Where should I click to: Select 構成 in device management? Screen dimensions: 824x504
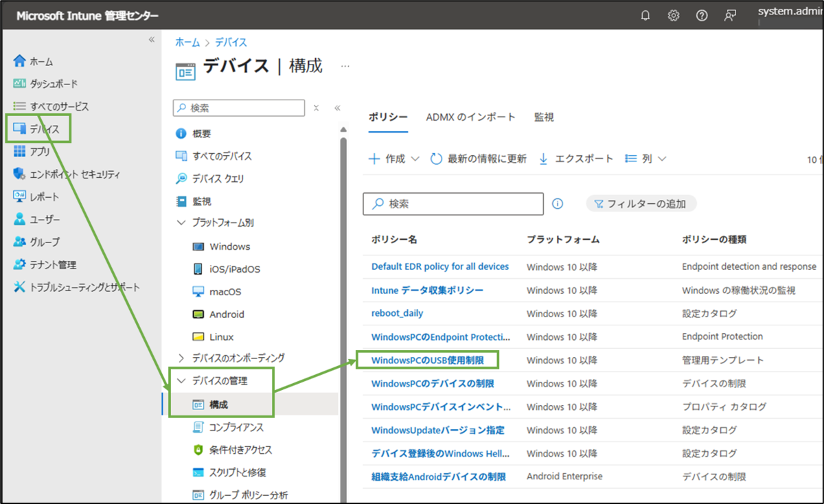pyautogui.click(x=219, y=405)
